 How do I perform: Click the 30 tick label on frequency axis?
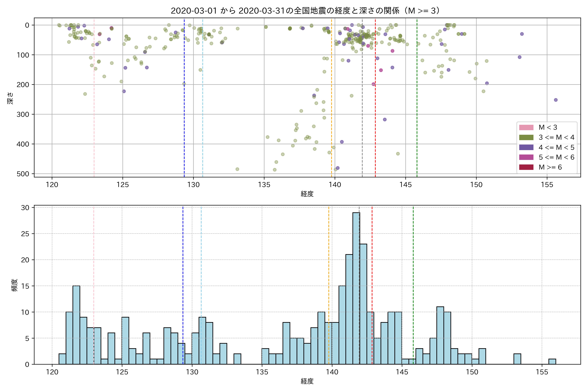coord(25,208)
